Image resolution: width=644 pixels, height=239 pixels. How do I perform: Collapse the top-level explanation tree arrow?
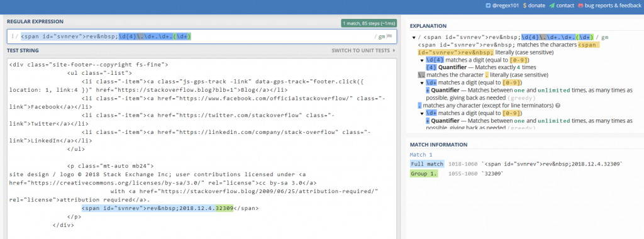click(414, 37)
